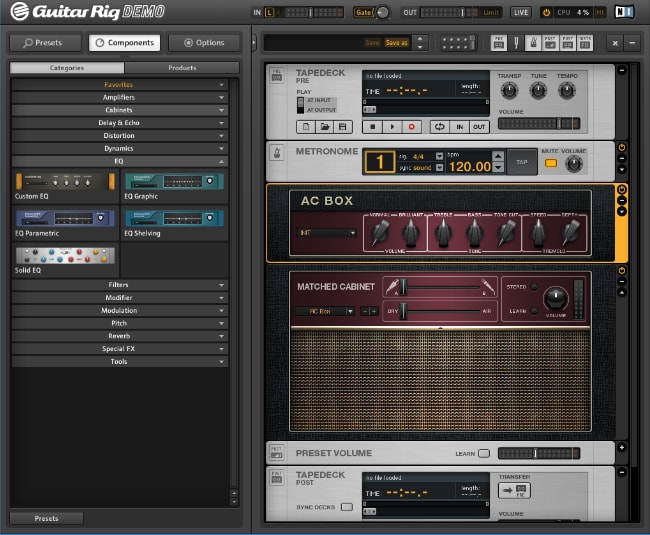Open the AC Box INIT preset dropdown

327,232
